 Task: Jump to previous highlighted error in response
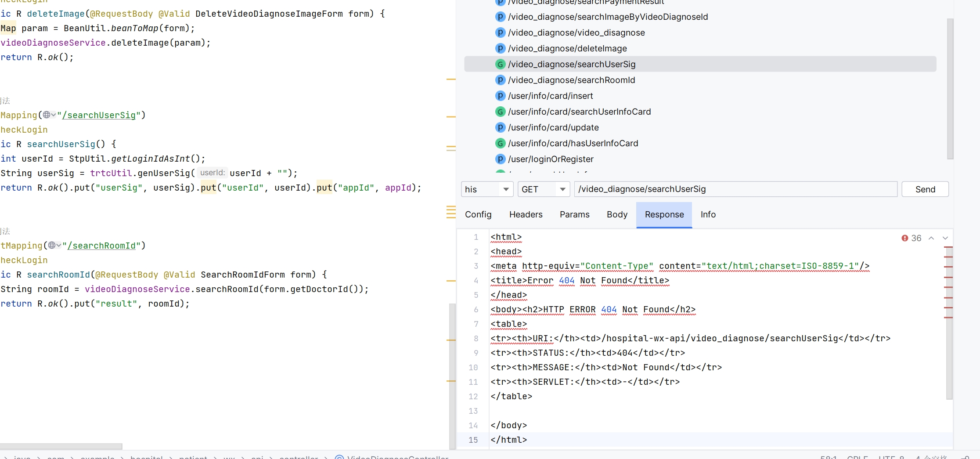[931, 238]
